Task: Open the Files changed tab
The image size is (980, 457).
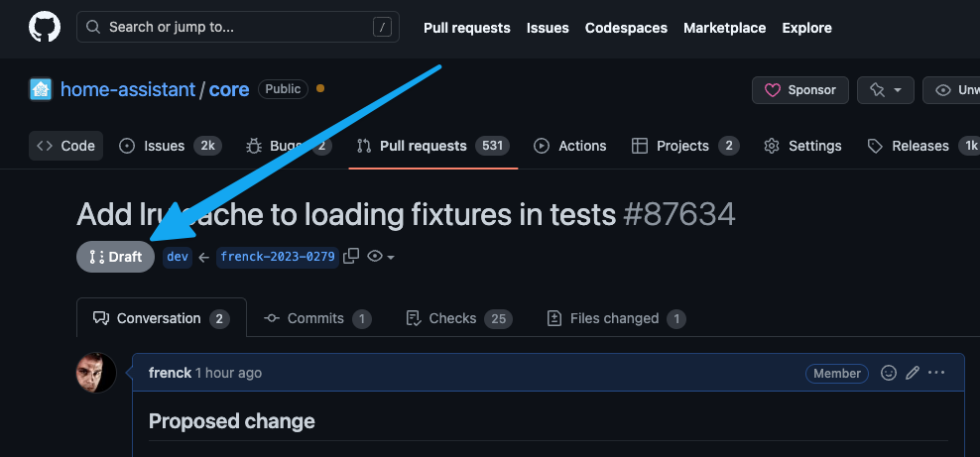Action: point(616,318)
